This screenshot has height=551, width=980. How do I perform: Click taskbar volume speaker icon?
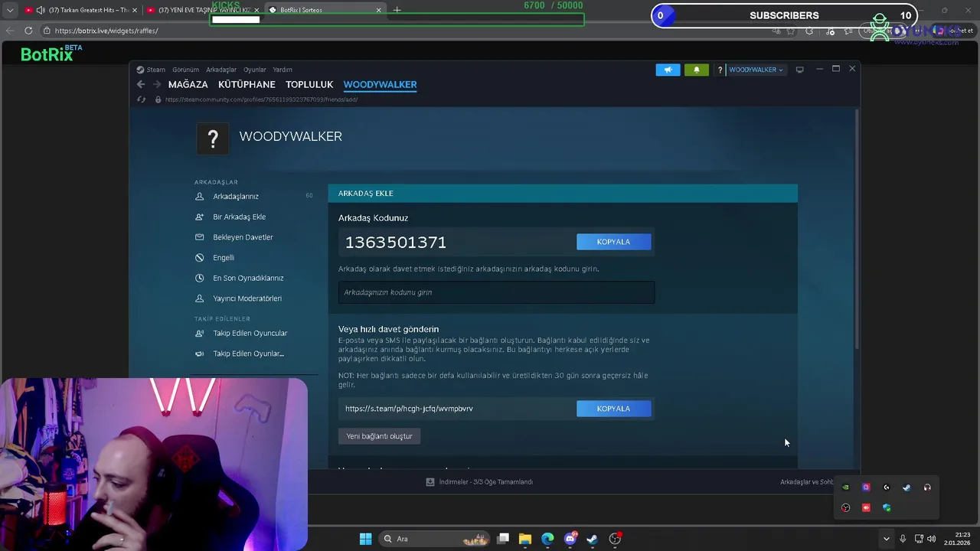pos(931,539)
